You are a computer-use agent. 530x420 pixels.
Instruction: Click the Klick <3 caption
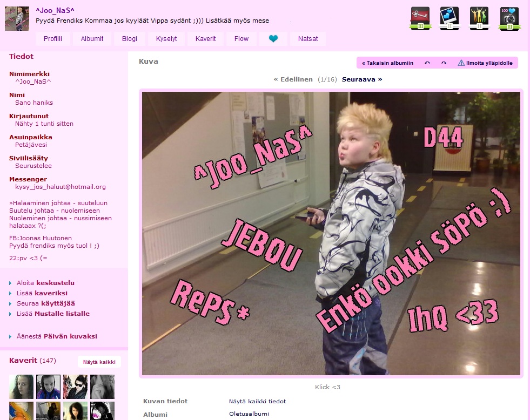point(327,387)
